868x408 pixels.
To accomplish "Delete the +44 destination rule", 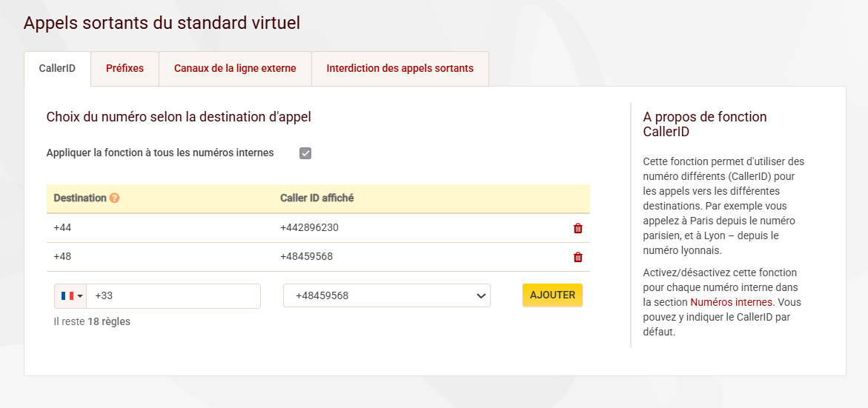I will tap(578, 228).
